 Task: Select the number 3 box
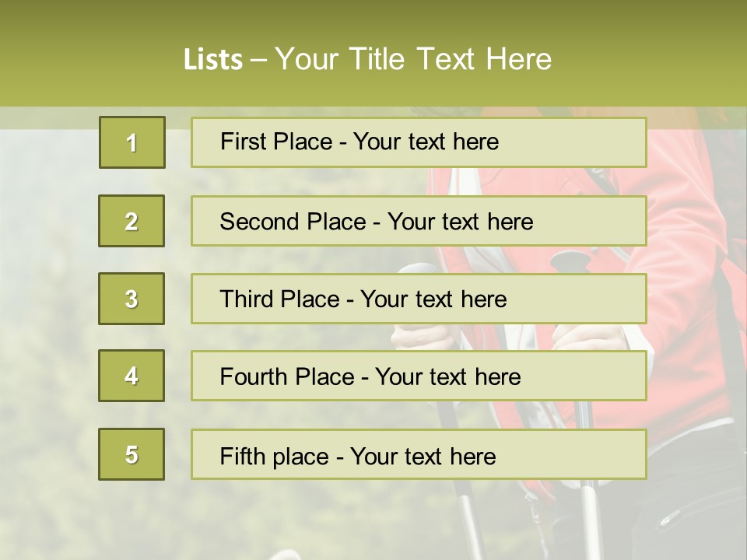pos(132,299)
